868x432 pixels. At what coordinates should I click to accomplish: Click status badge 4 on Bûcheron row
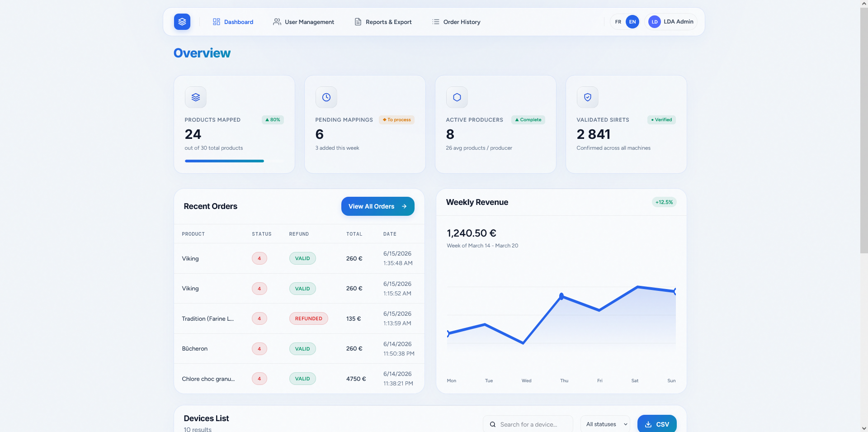tap(259, 349)
